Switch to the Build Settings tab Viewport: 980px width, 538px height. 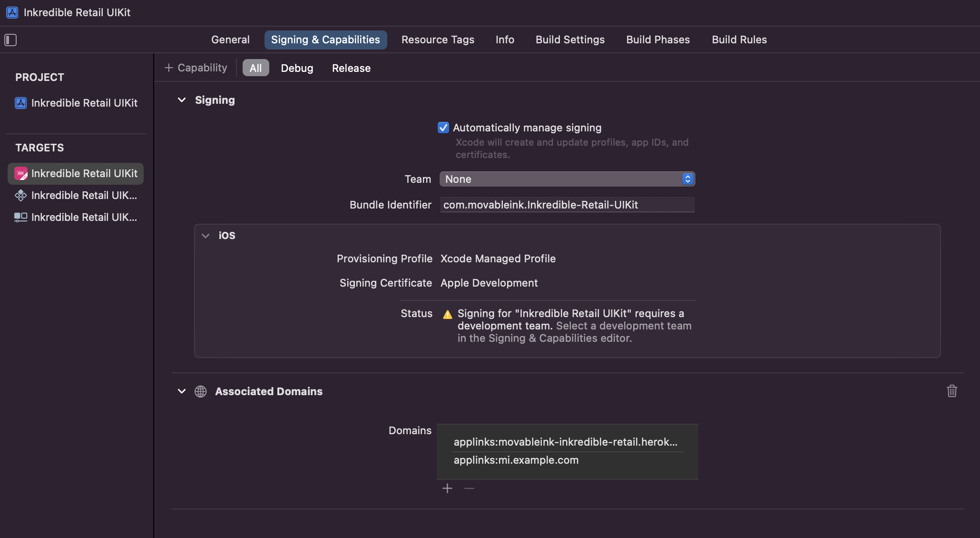[x=570, y=40]
